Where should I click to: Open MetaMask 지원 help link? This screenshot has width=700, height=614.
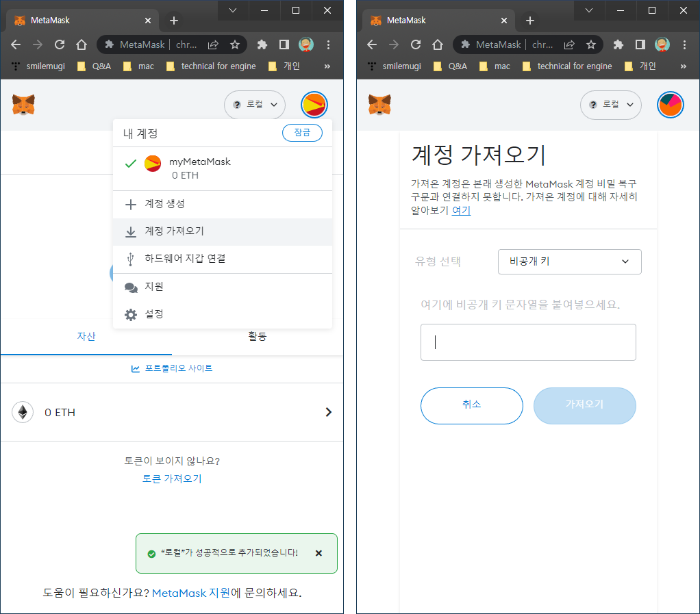point(191,593)
